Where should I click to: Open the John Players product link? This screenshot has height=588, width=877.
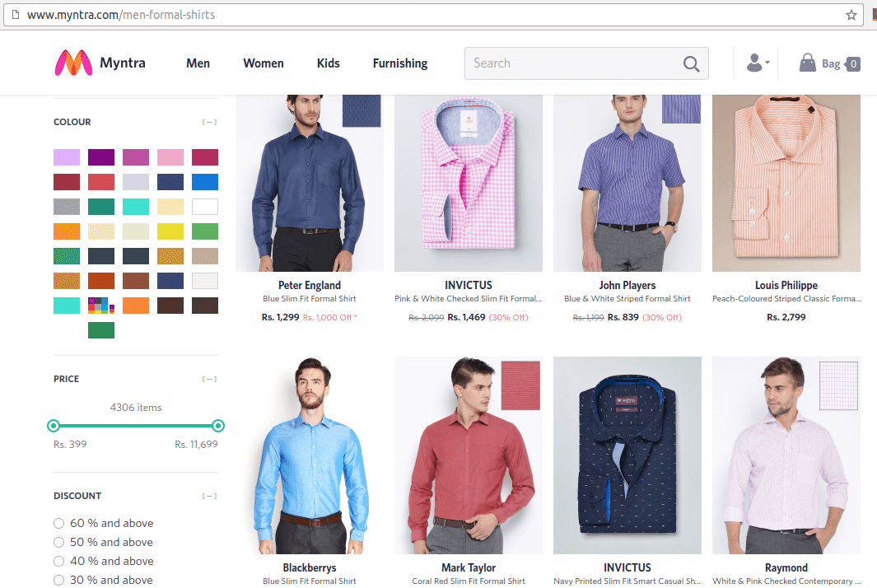[x=627, y=285]
